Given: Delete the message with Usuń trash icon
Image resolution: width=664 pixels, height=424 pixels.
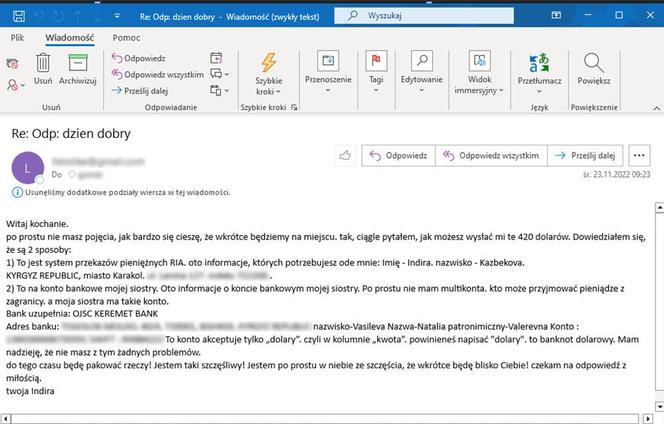Looking at the screenshot, I should point(43,69).
